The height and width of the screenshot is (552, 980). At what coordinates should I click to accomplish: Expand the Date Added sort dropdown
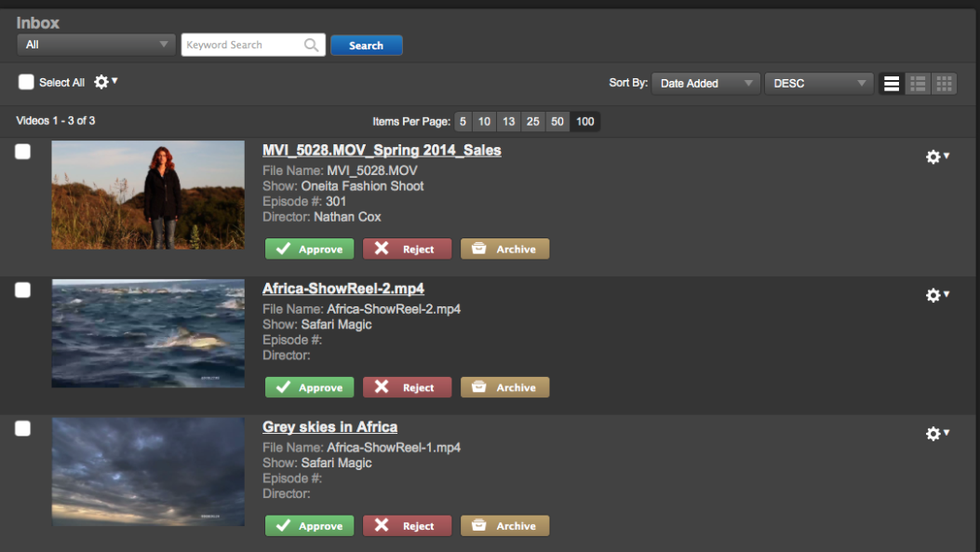point(705,84)
